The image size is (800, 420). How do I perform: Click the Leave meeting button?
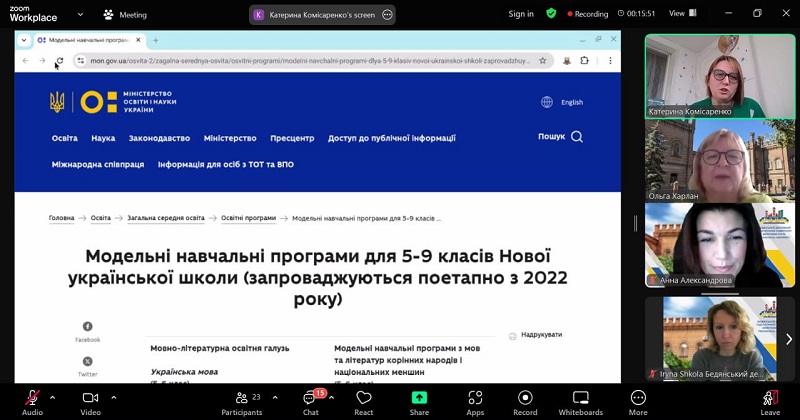tap(770, 403)
